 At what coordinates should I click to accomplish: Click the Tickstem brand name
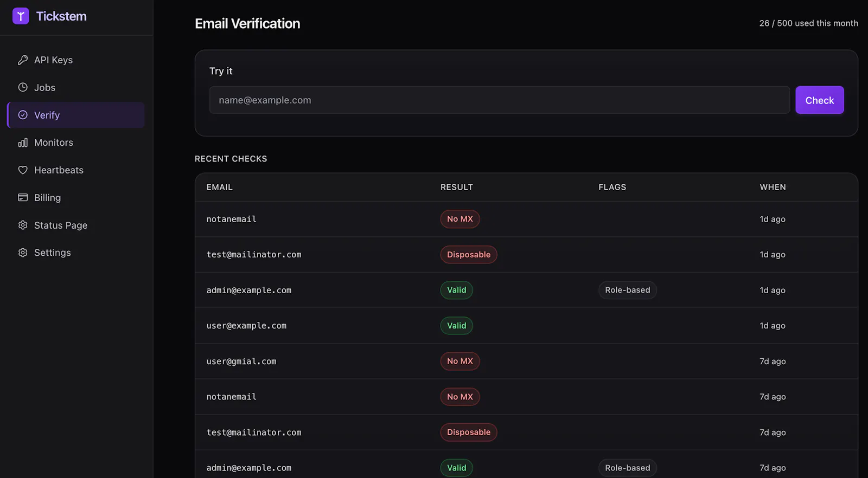(x=61, y=16)
